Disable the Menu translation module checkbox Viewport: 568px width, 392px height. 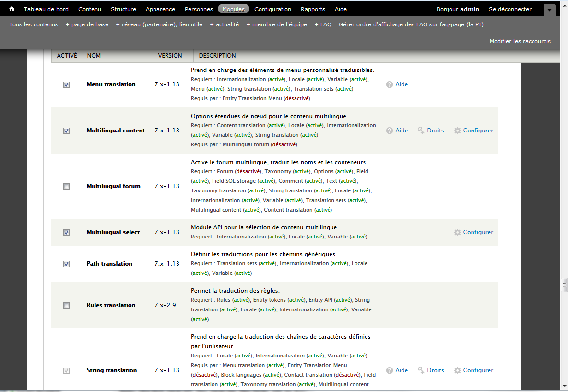67,84
